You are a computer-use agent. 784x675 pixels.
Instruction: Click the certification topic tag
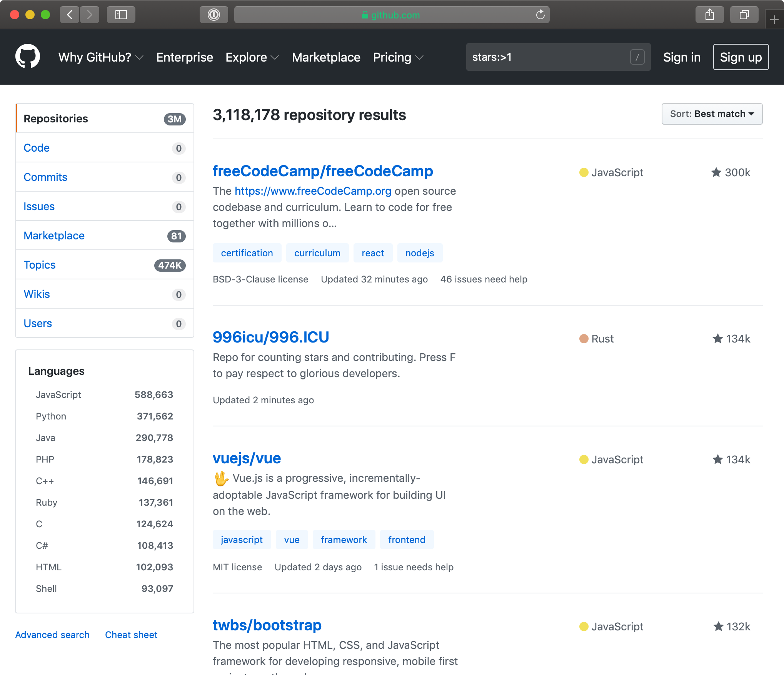pos(247,253)
